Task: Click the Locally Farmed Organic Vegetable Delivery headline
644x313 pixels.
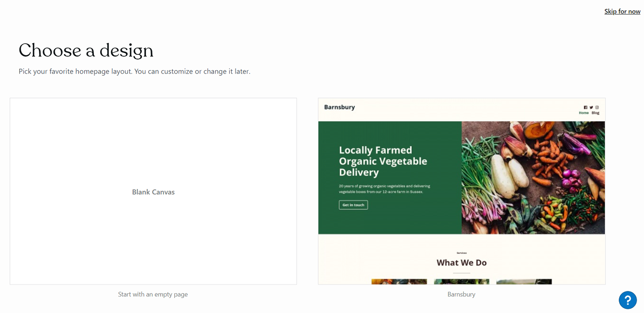Action: click(x=383, y=161)
